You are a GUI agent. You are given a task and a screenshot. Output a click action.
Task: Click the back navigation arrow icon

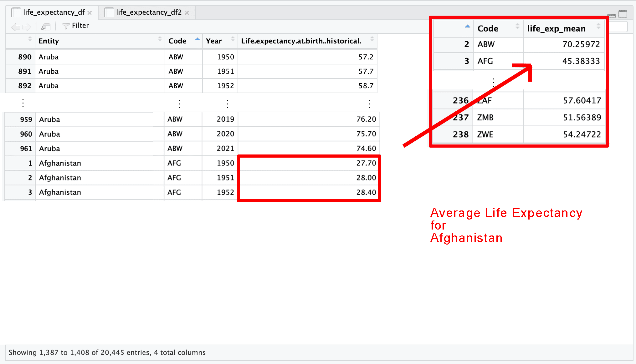coord(16,27)
